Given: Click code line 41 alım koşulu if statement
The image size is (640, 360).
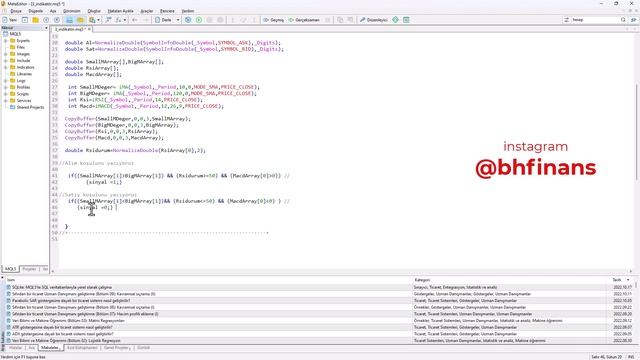Looking at the screenshot, I should pyautogui.click(x=178, y=176).
